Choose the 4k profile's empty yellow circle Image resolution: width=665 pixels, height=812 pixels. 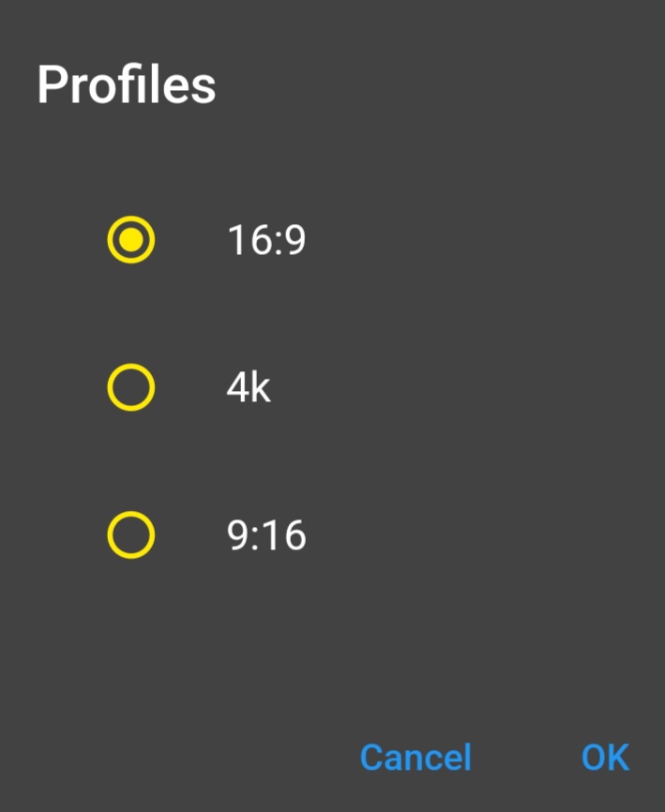(130, 387)
